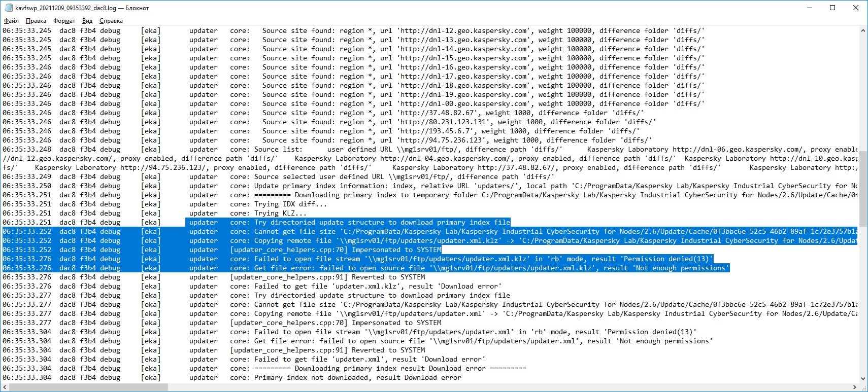The height and width of the screenshot is (392, 868).
Task: Click 'Downloading primary index to temporary folder' text
Action: pos(386,195)
